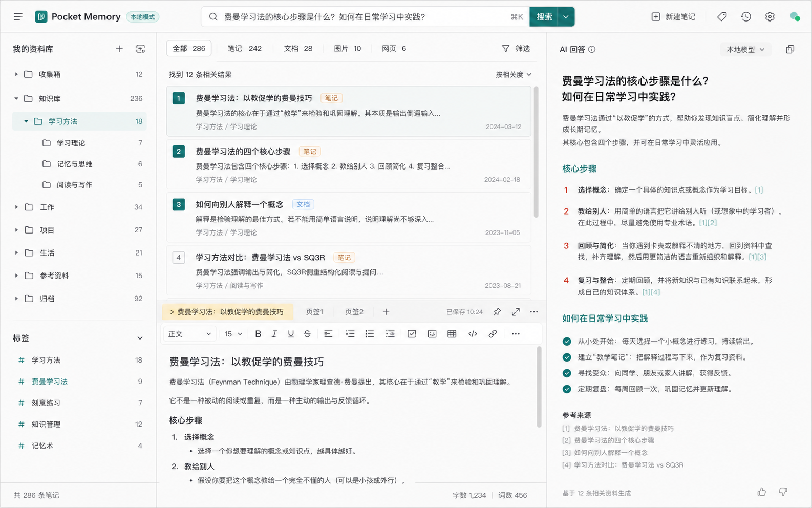The width and height of the screenshot is (812, 508).
Task: Open reference 学习方法对比：费曼学习法 vs SQ3R
Action: 629,465
